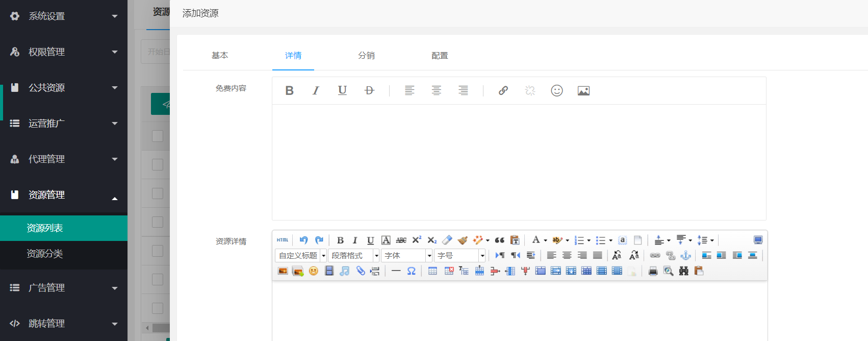Align left in the 免费内容 editor

click(x=410, y=90)
